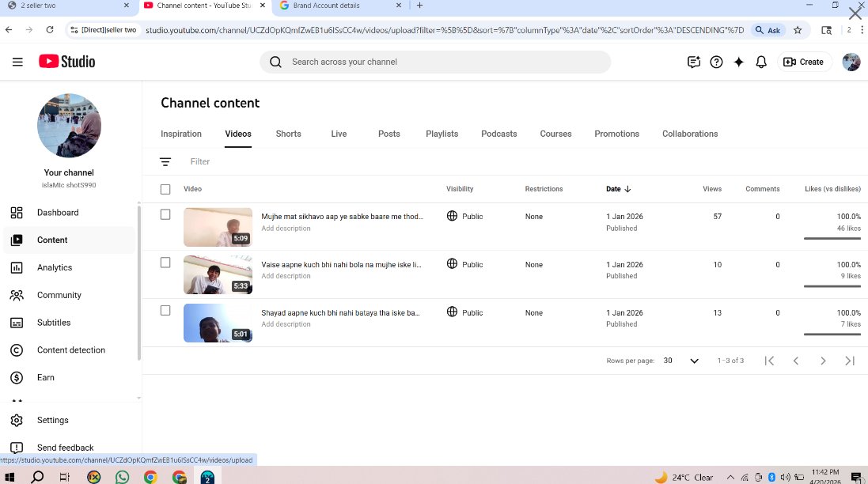Image resolution: width=868 pixels, height=484 pixels.
Task: Click the Community people icon
Action: tap(17, 295)
